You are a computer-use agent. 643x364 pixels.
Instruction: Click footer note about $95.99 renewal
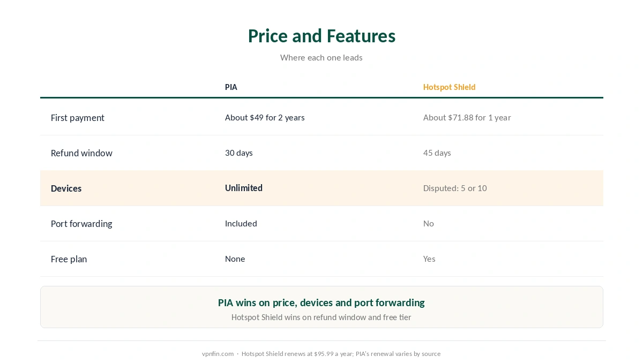click(341, 354)
